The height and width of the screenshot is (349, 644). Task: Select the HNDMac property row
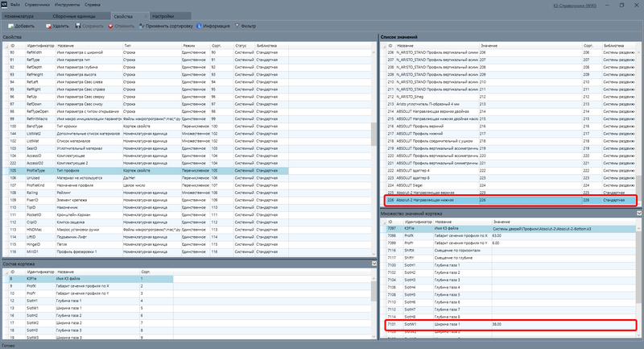[146, 230]
